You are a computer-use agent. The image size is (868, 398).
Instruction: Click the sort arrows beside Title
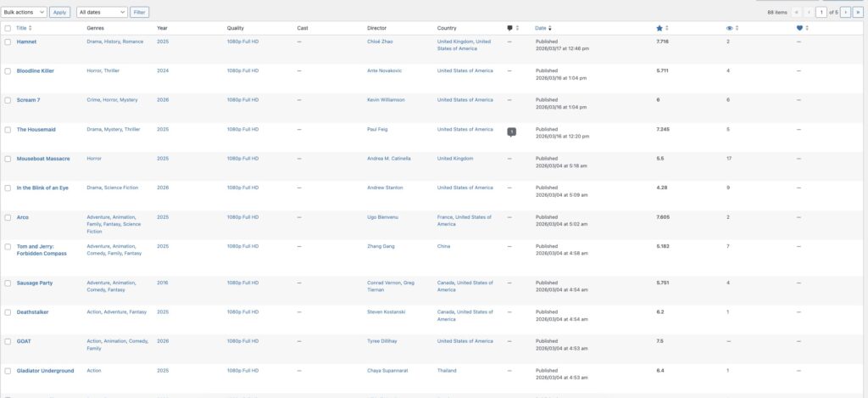[31, 28]
